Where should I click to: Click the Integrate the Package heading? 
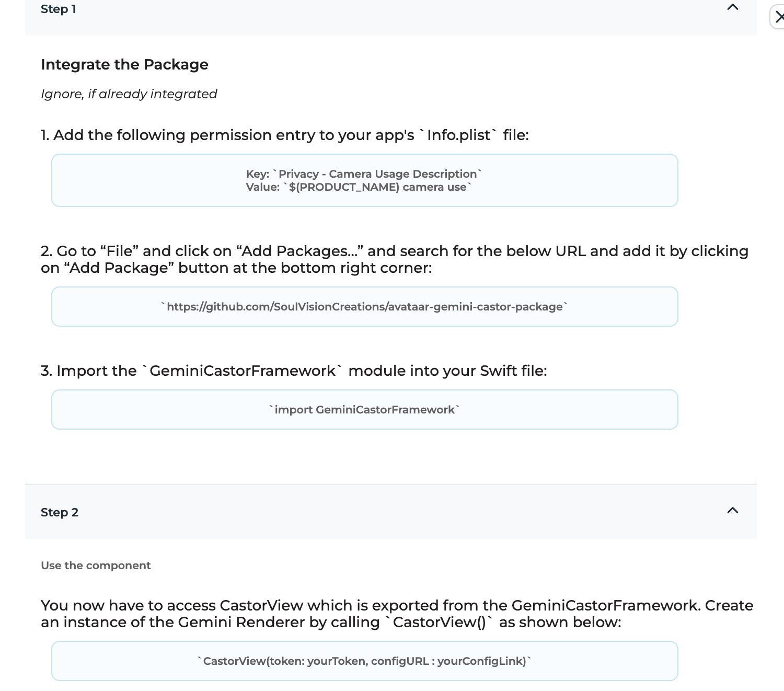tap(124, 64)
